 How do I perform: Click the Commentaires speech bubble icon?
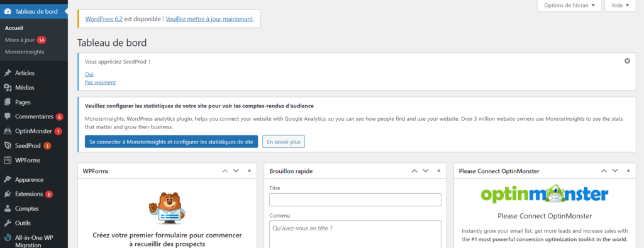[x=8, y=117]
